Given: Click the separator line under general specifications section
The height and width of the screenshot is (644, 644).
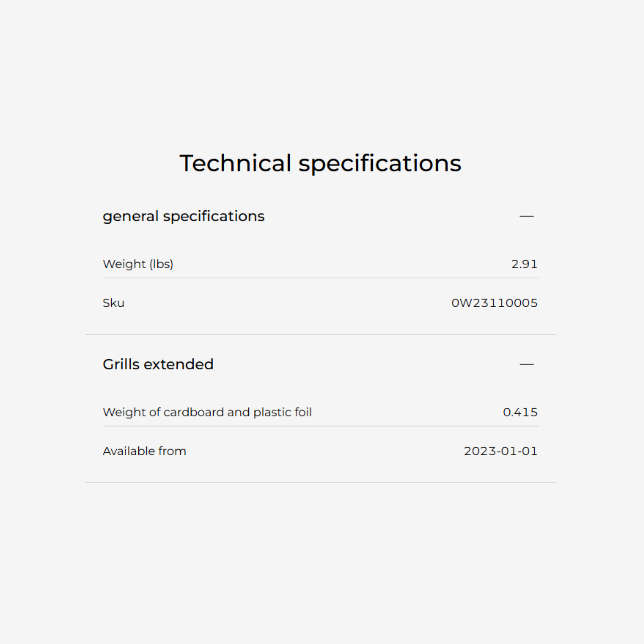Looking at the screenshot, I should pyautogui.click(x=320, y=334).
